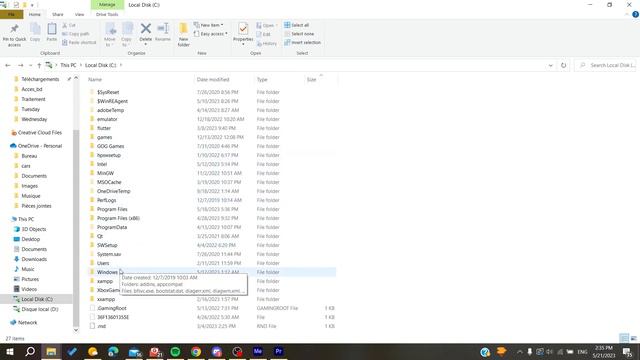Switch to the Home tab
Screen dimensions: 640x360
click(x=35, y=14)
